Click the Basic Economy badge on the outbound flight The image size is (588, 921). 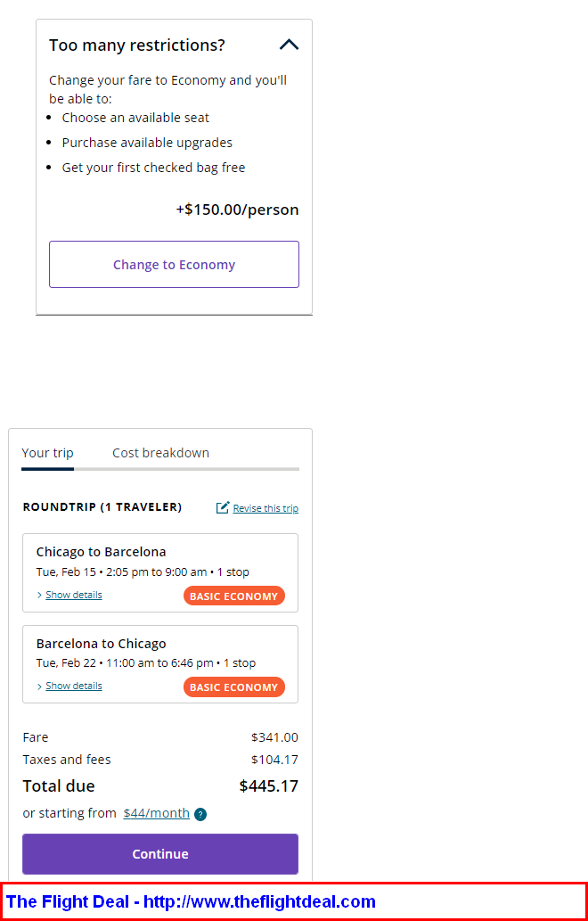(x=234, y=596)
